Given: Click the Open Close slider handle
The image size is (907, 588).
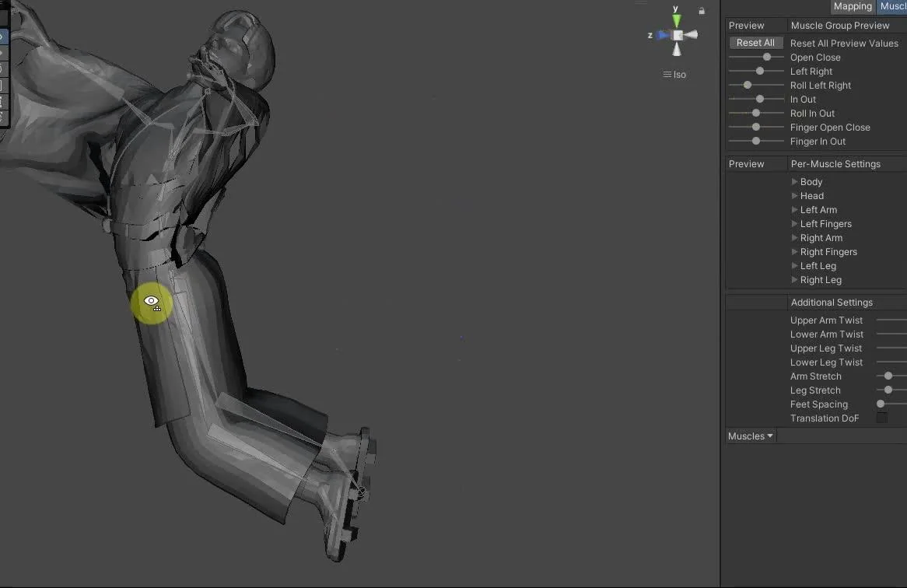Looking at the screenshot, I should (x=767, y=58).
